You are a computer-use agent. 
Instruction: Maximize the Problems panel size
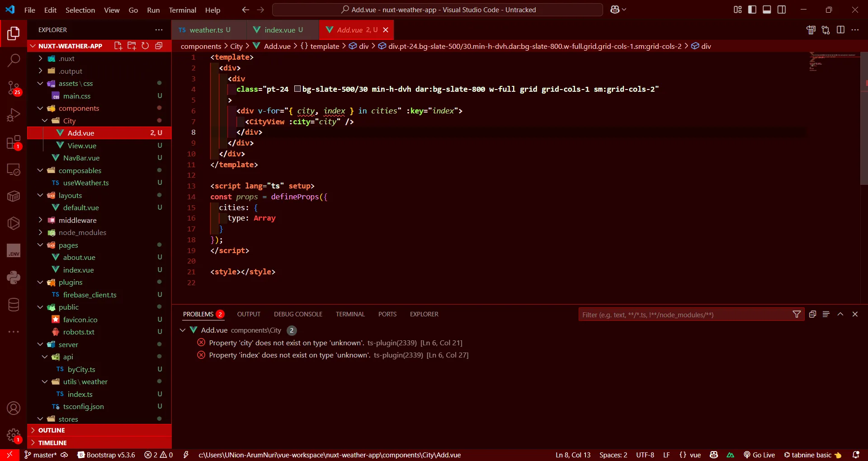pyautogui.click(x=840, y=314)
